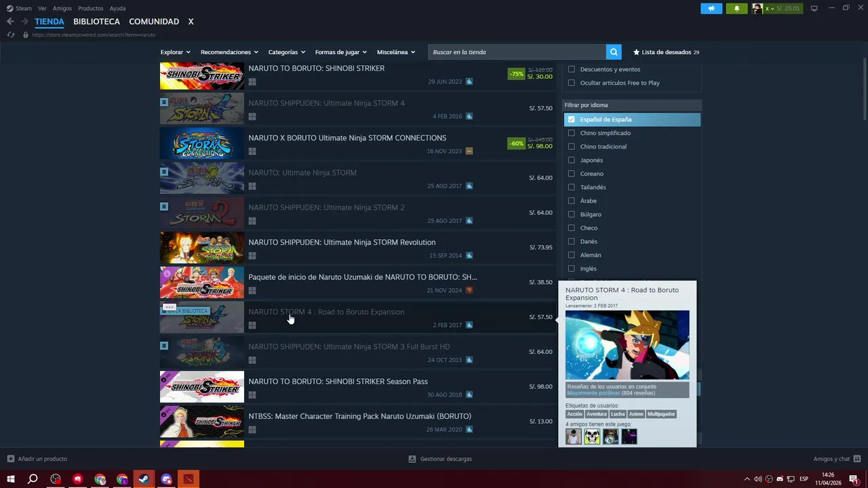Open the Amigos menu

(62, 8)
